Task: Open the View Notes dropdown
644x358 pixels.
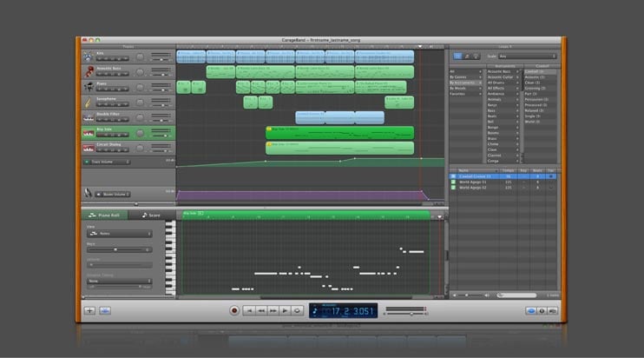Action: coord(120,234)
